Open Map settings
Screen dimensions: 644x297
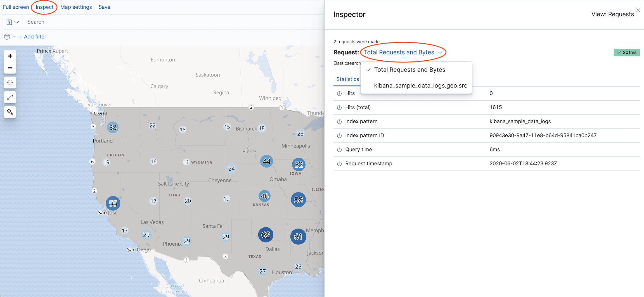coord(76,7)
